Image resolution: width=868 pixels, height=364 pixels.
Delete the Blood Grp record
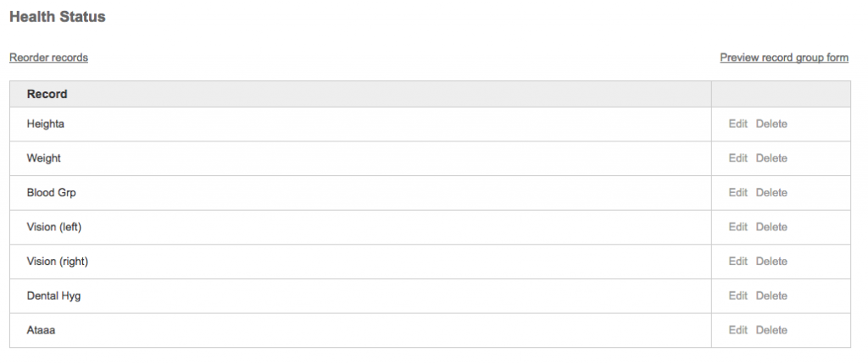point(771,193)
